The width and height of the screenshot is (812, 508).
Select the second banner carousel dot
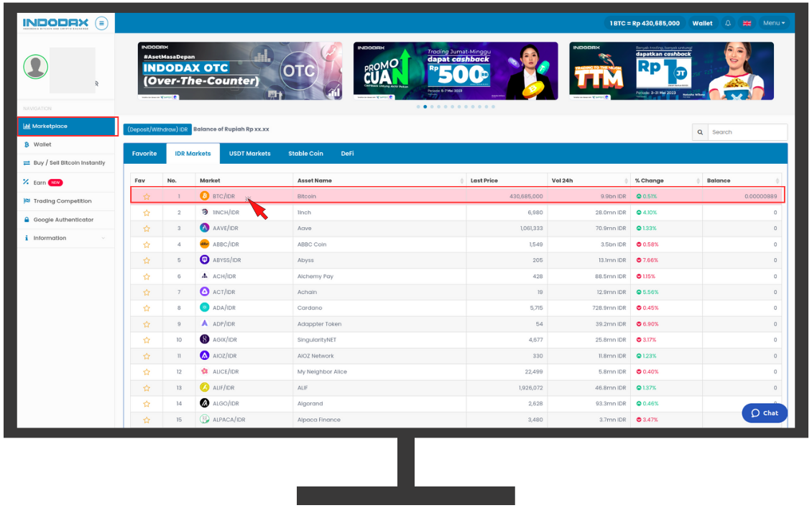[425, 106]
